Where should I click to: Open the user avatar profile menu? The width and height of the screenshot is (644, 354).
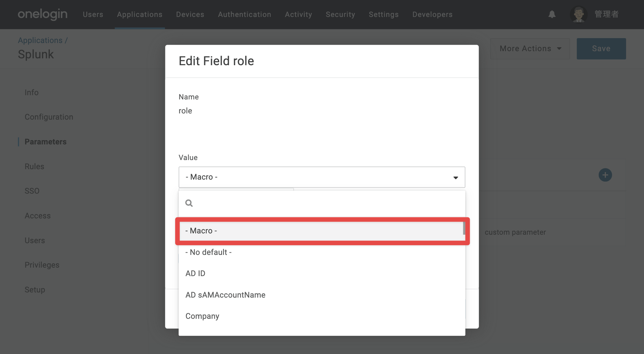point(579,14)
